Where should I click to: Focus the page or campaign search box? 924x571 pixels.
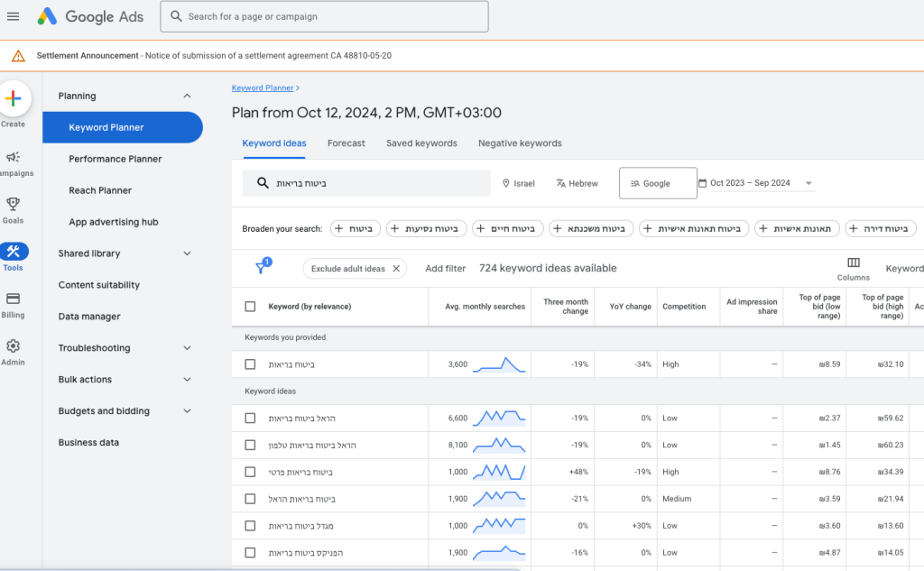[324, 16]
